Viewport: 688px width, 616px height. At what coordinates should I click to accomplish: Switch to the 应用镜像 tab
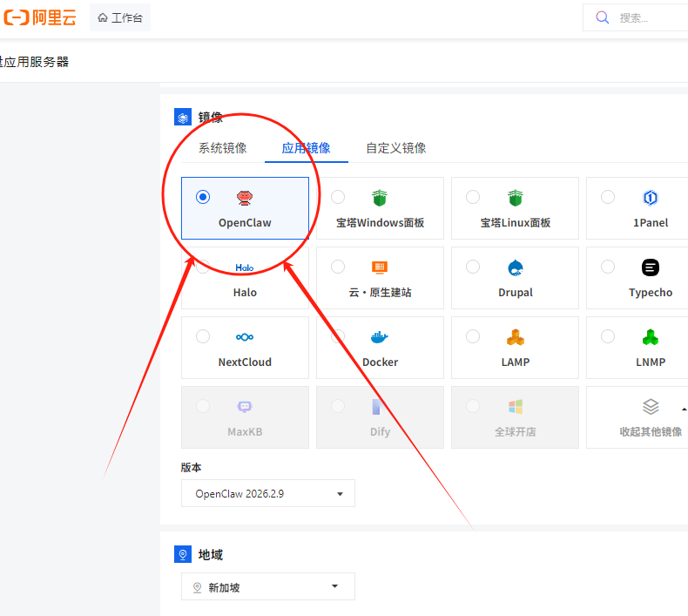pyautogui.click(x=306, y=148)
